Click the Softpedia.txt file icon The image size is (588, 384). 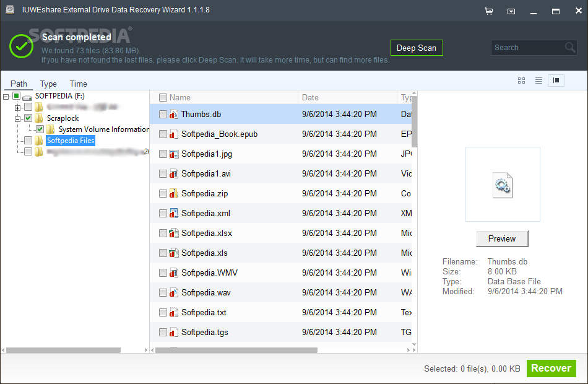(173, 312)
